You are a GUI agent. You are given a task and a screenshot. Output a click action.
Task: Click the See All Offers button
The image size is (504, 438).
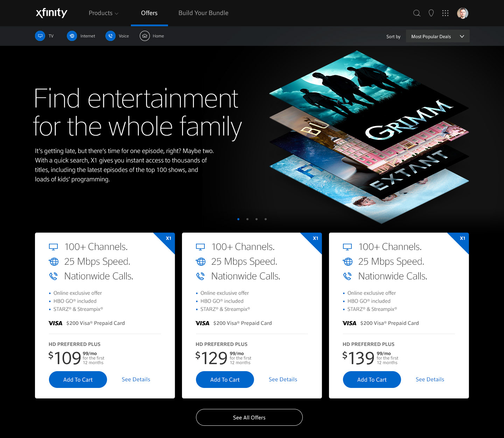(249, 417)
